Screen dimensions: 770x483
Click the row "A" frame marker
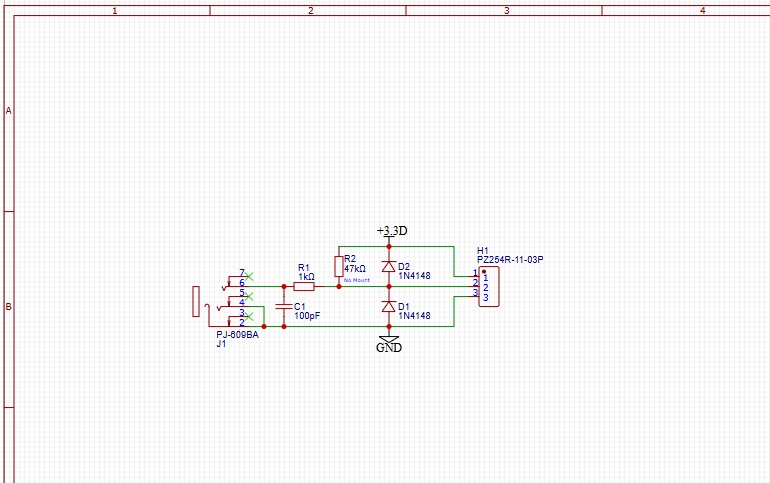pos(8,111)
